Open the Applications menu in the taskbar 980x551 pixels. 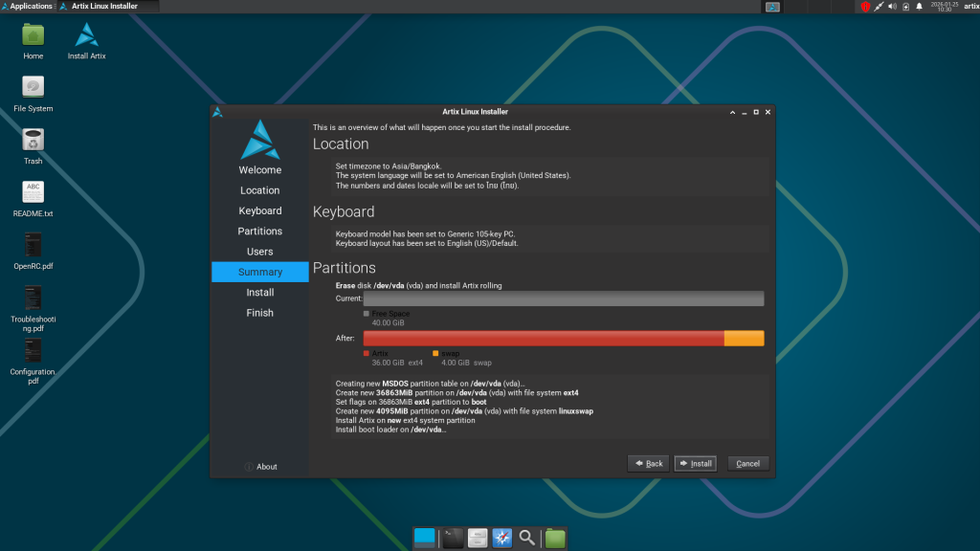tap(27, 5)
